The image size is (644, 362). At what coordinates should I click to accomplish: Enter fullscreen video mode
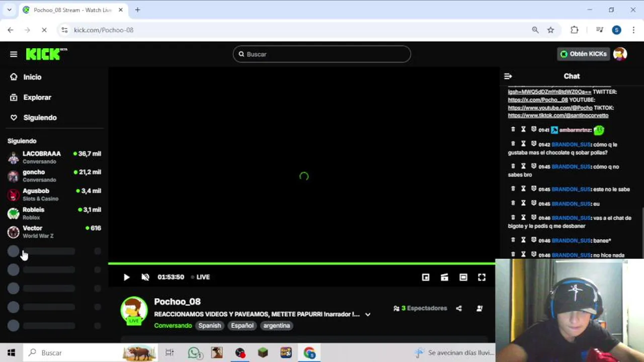(x=482, y=277)
